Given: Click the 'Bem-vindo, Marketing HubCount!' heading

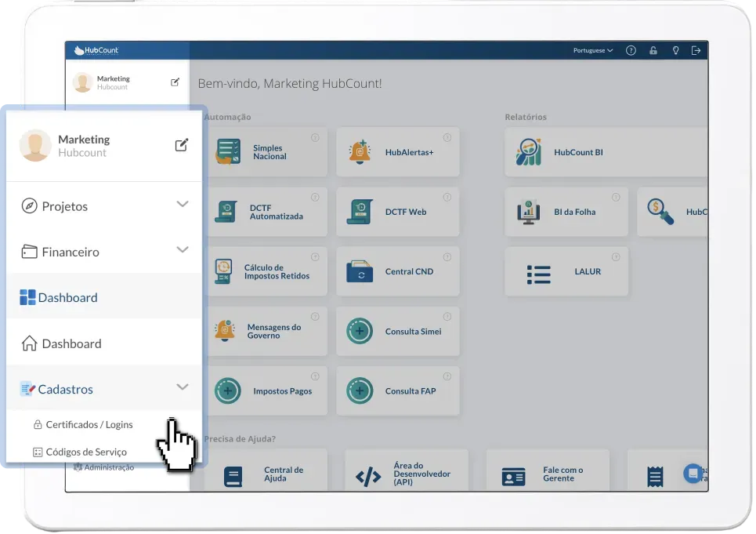Looking at the screenshot, I should click(290, 83).
